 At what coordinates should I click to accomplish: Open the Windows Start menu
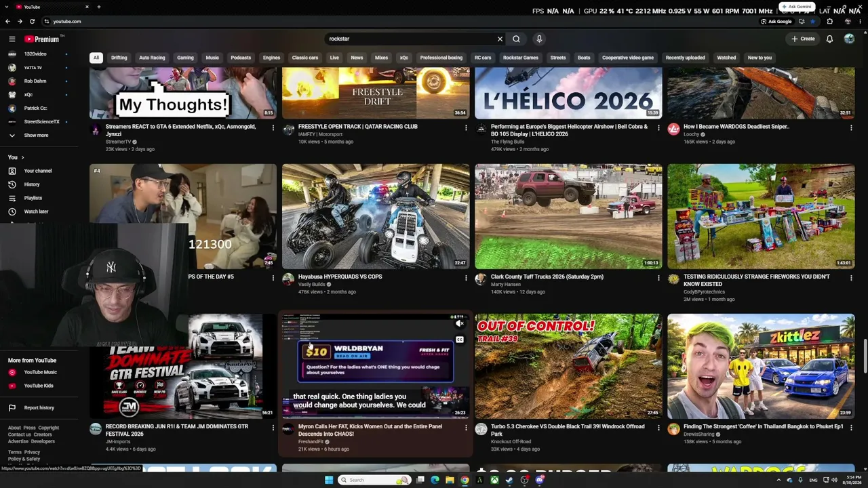click(x=329, y=480)
